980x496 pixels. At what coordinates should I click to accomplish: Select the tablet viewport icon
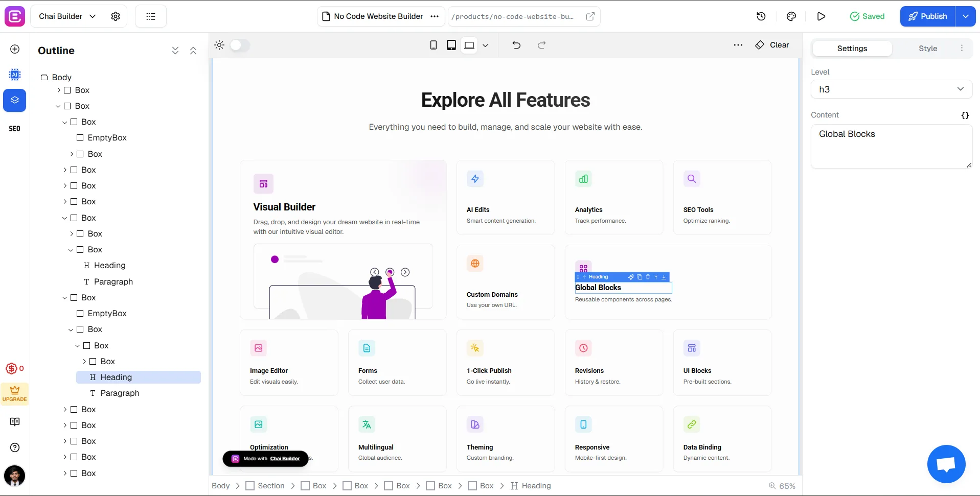pyautogui.click(x=451, y=45)
